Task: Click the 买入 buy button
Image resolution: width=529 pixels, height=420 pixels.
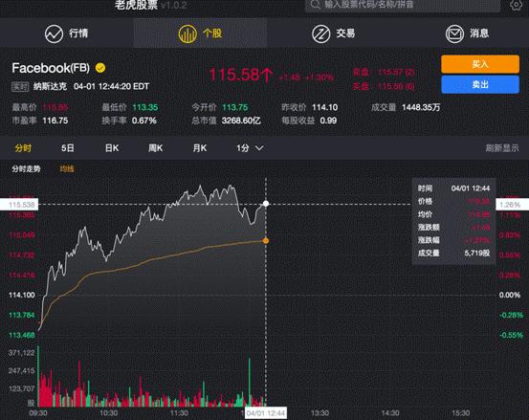Action: pyautogui.click(x=480, y=64)
